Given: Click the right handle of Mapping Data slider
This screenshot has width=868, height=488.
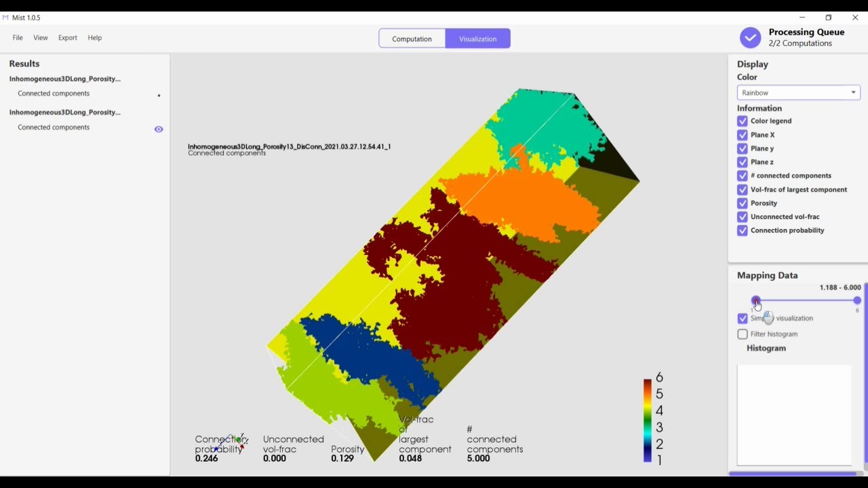Looking at the screenshot, I should click(857, 300).
